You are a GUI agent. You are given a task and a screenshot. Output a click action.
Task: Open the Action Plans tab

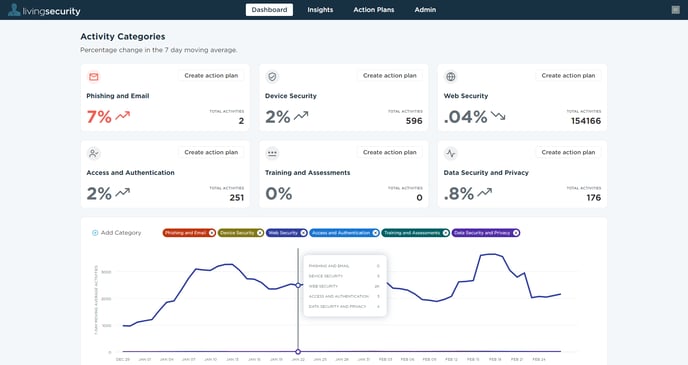pyautogui.click(x=374, y=10)
